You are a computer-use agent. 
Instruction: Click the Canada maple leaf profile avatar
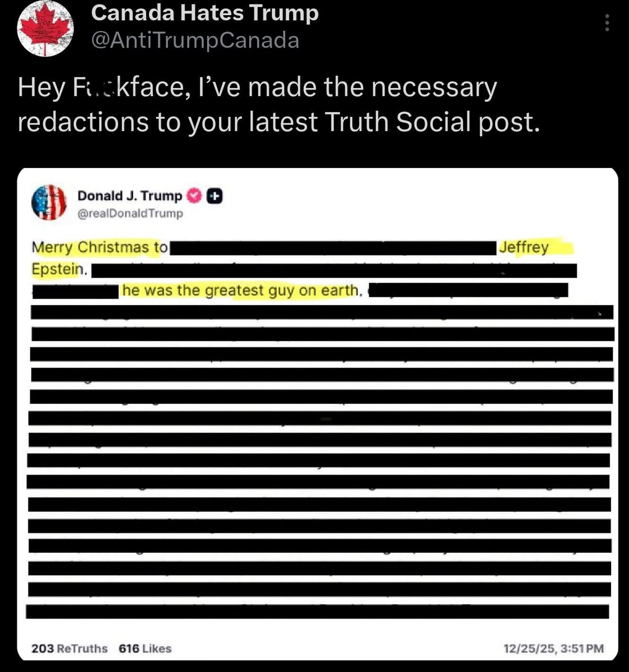[45, 28]
